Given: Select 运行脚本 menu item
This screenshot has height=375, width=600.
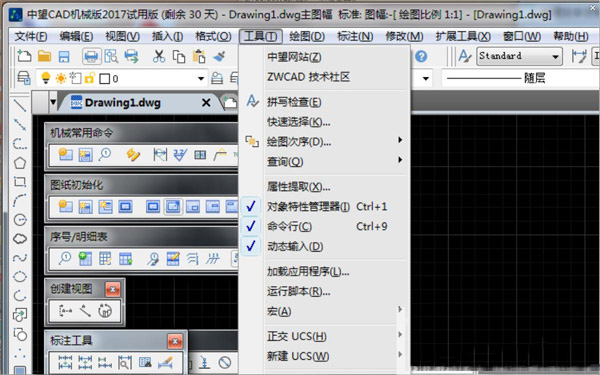Looking at the screenshot, I should [298, 291].
